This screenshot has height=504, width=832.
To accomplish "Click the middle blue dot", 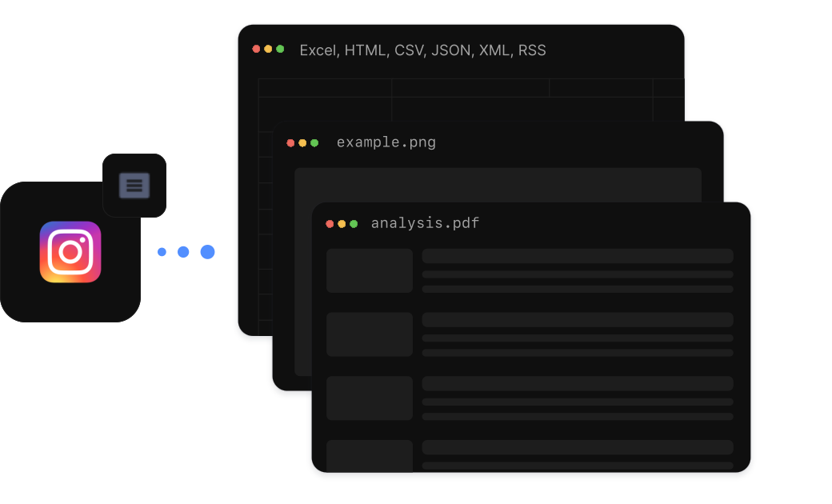I will pyautogui.click(x=183, y=252).
